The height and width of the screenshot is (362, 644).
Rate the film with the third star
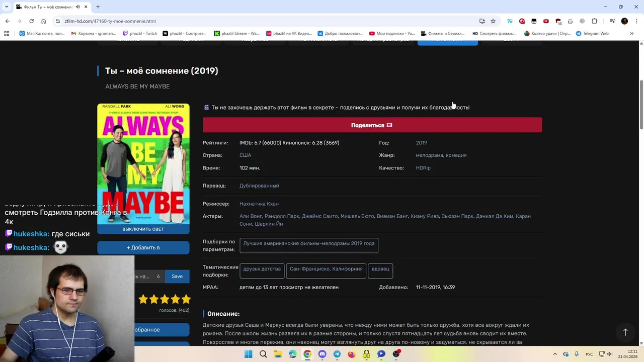coord(165,300)
